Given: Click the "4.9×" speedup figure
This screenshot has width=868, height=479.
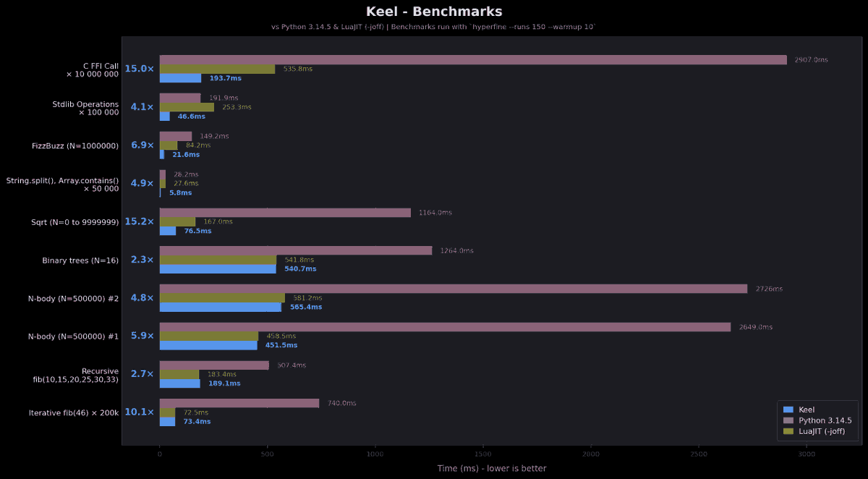Looking at the screenshot, I should [142, 183].
